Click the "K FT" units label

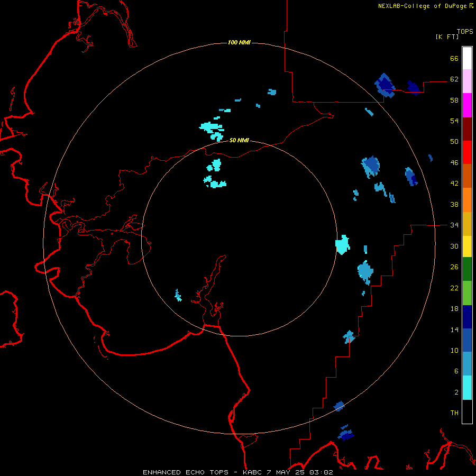point(447,36)
